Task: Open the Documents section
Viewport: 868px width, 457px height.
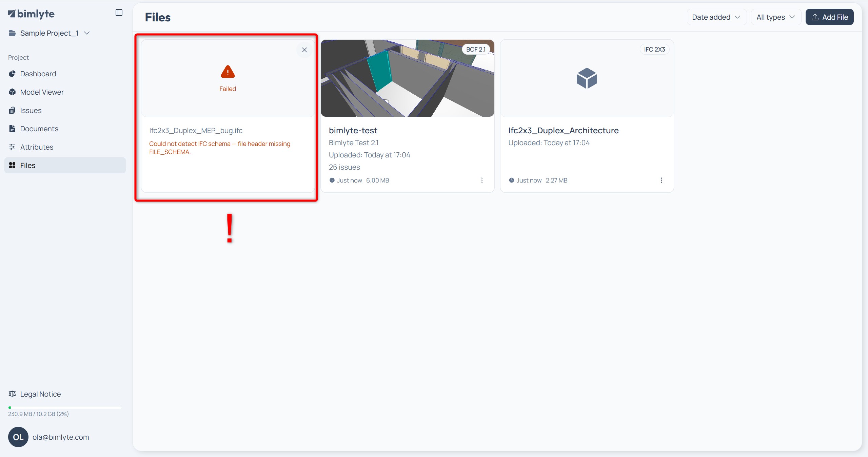Action: coord(65,129)
